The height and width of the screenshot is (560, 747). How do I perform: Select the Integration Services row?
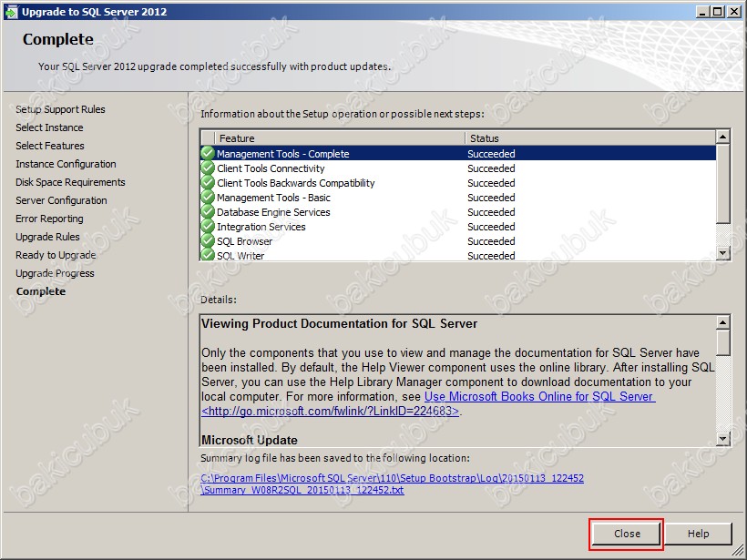458,227
